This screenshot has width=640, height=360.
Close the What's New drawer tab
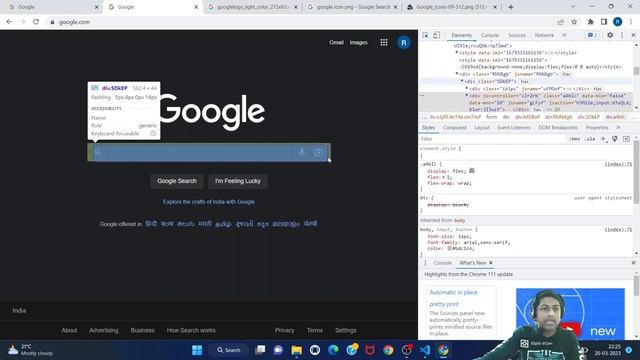pos(491,263)
